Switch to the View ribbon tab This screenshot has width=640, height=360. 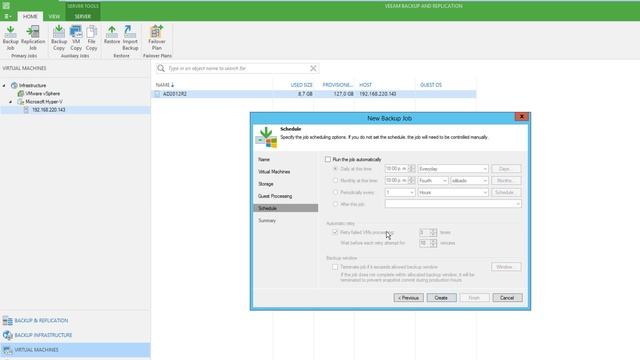54,16
